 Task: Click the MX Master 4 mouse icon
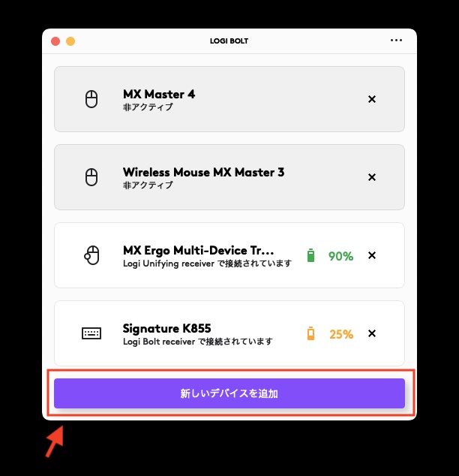91,99
